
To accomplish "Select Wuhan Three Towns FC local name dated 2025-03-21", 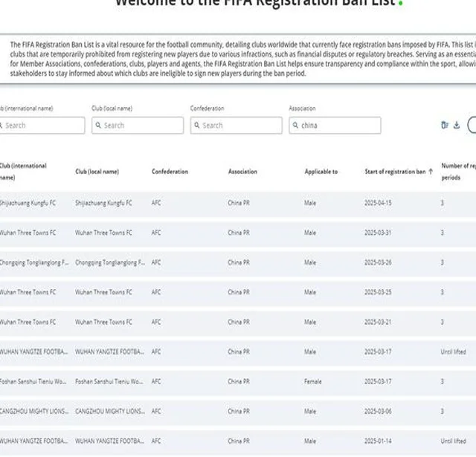I will pyautogui.click(x=103, y=322).
